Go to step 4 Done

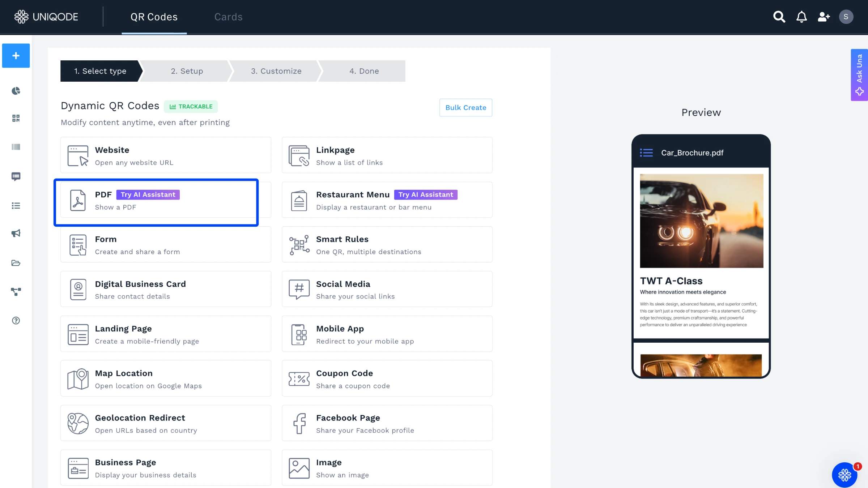(364, 71)
